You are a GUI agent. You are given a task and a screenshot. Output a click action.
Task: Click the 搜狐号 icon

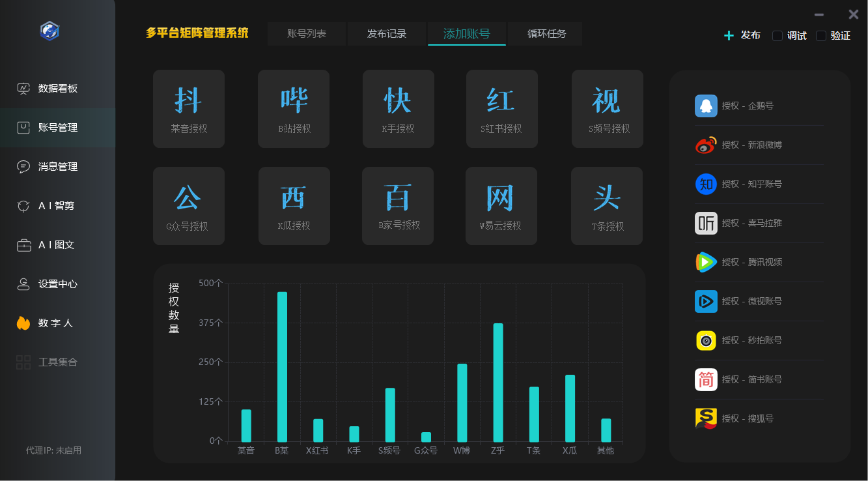pyautogui.click(x=706, y=418)
